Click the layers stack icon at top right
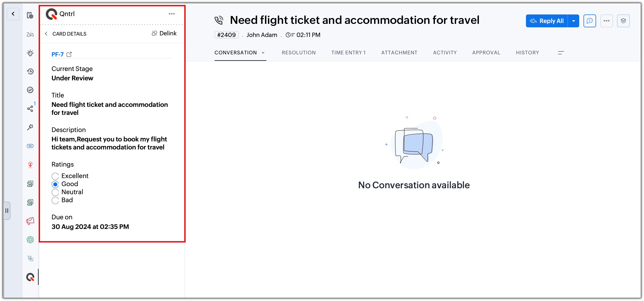 [623, 21]
